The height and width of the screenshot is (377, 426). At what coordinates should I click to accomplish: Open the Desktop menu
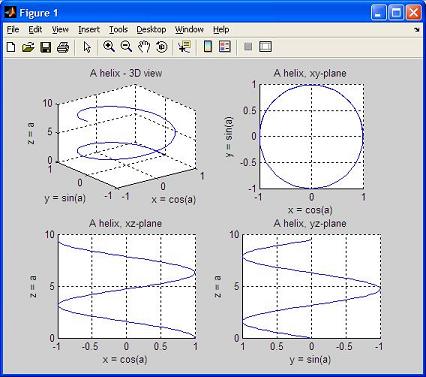tap(151, 30)
